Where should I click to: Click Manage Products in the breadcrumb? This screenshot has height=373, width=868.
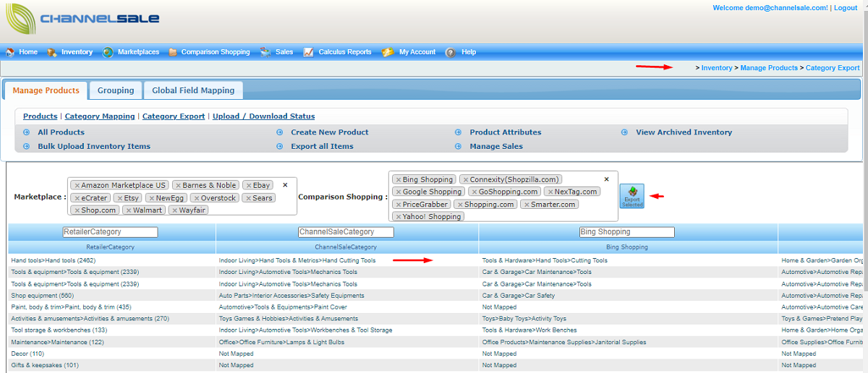769,68
